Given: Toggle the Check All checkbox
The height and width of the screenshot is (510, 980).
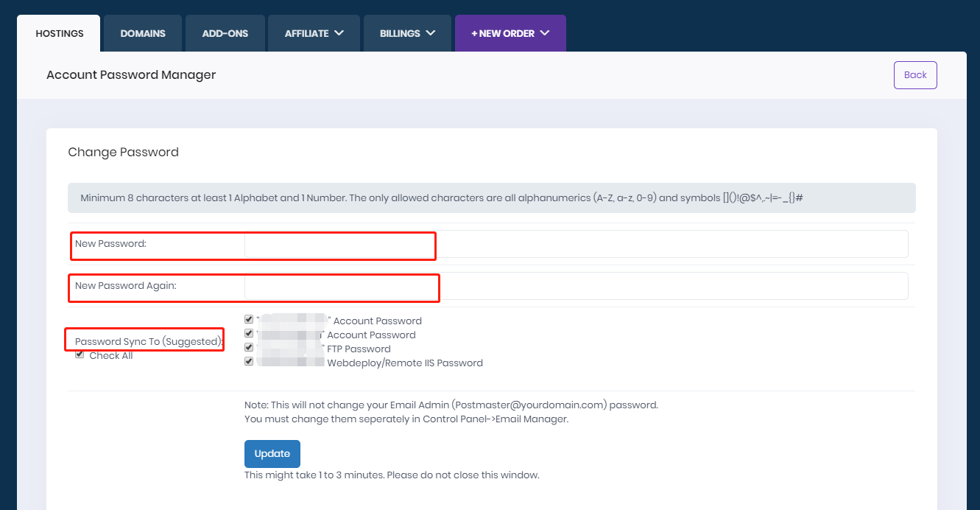Looking at the screenshot, I should tap(80, 354).
